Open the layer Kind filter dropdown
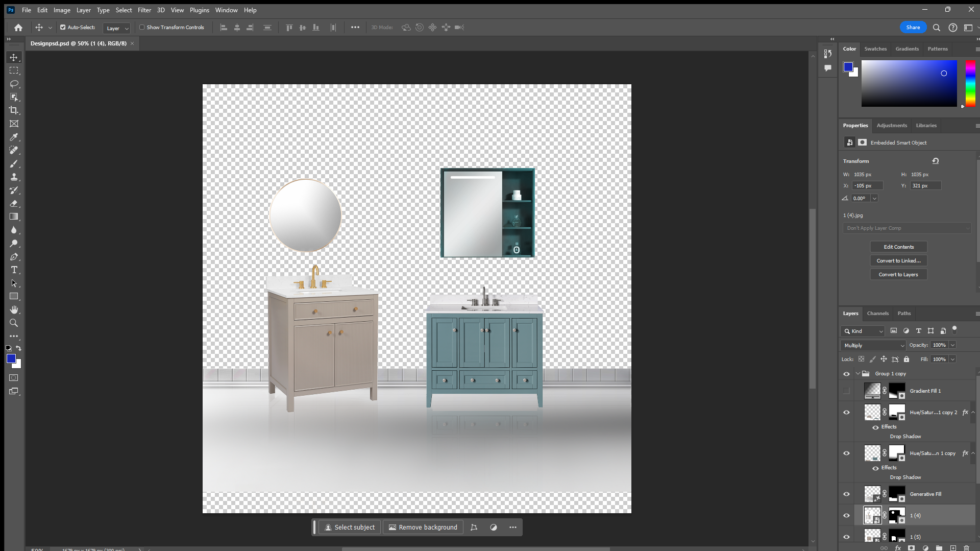The image size is (980, 551). coord(863,331)
